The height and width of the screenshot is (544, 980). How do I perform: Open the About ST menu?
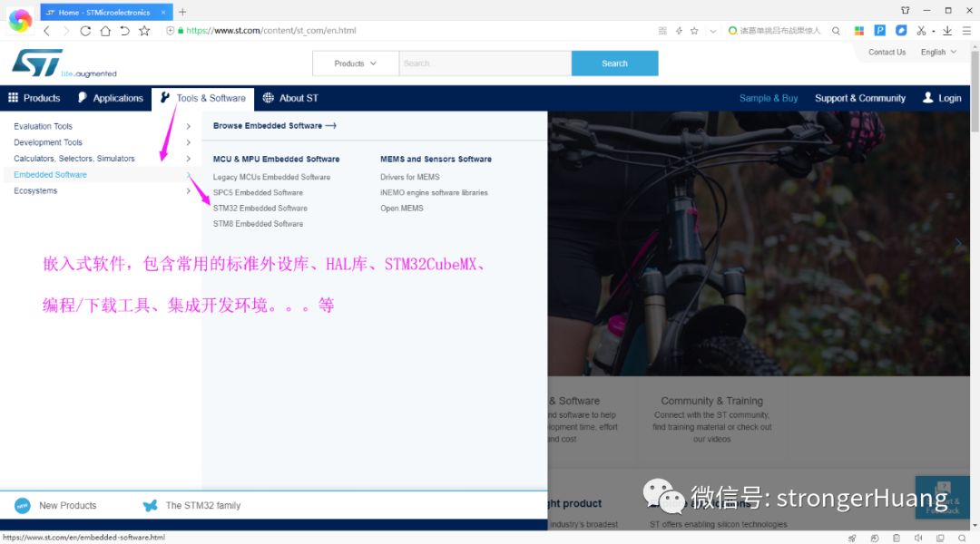coord(290,98)
